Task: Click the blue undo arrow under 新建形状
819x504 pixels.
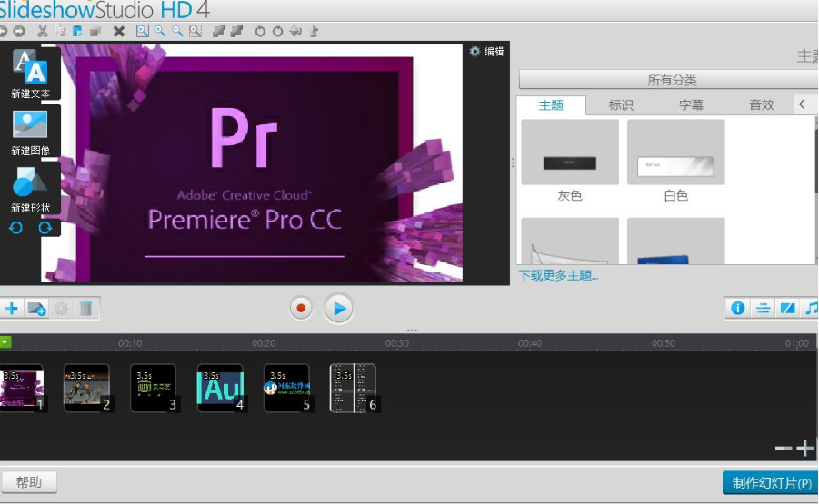Action: [15, 227]
